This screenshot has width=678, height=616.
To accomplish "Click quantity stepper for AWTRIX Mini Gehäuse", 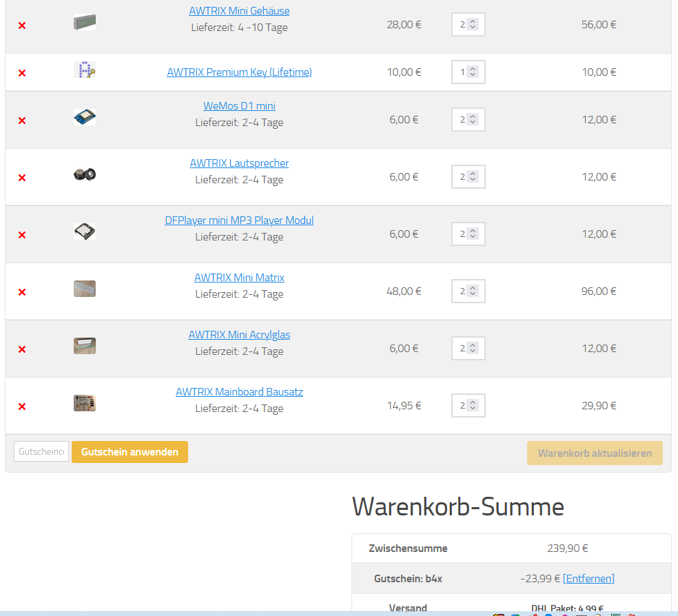I will (x=468, y=24).
